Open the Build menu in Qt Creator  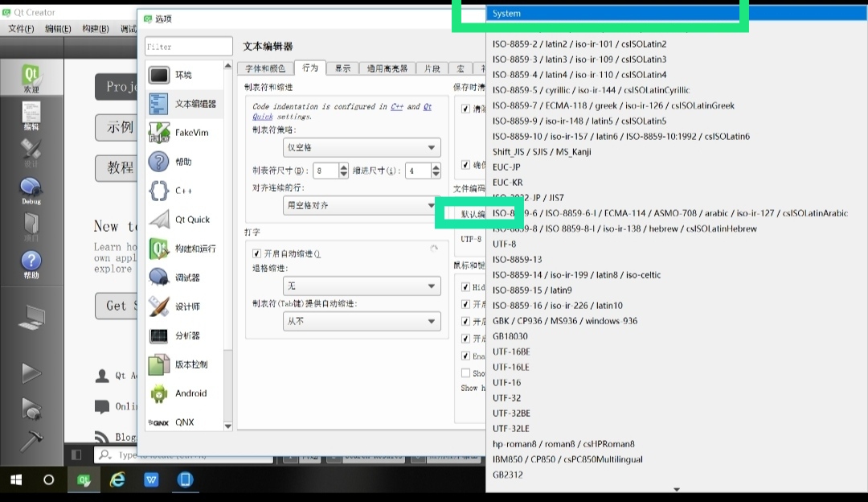[x=95, y=28]
